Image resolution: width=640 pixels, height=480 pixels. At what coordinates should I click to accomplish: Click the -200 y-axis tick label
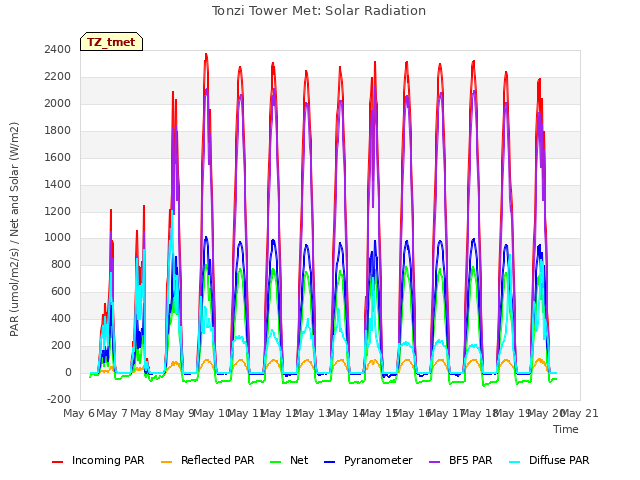(59, 399)
